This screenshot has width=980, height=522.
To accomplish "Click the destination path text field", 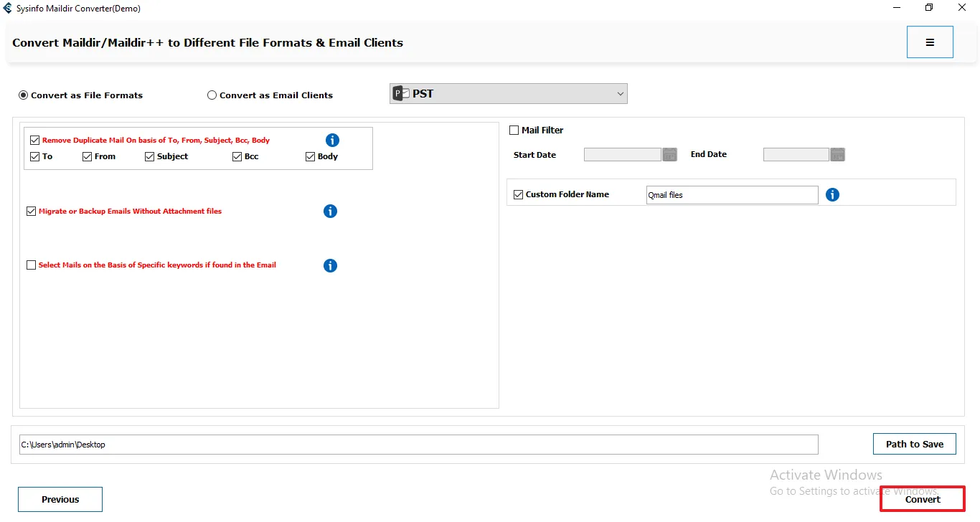I will [418, 445].
